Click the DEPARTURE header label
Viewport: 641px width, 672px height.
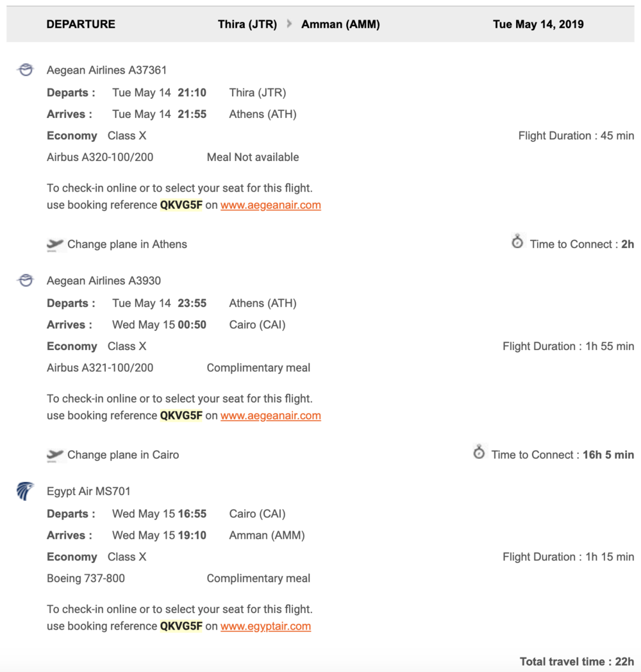tap(81, 24)
